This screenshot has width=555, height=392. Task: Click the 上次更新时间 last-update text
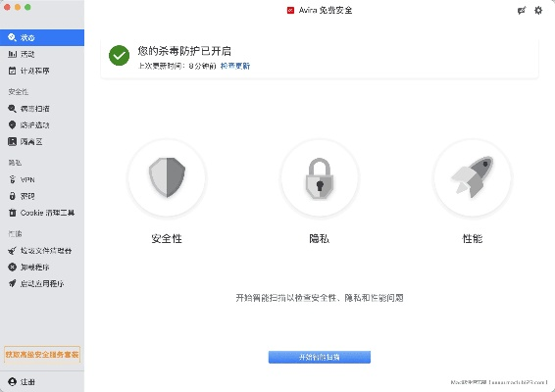177,66
